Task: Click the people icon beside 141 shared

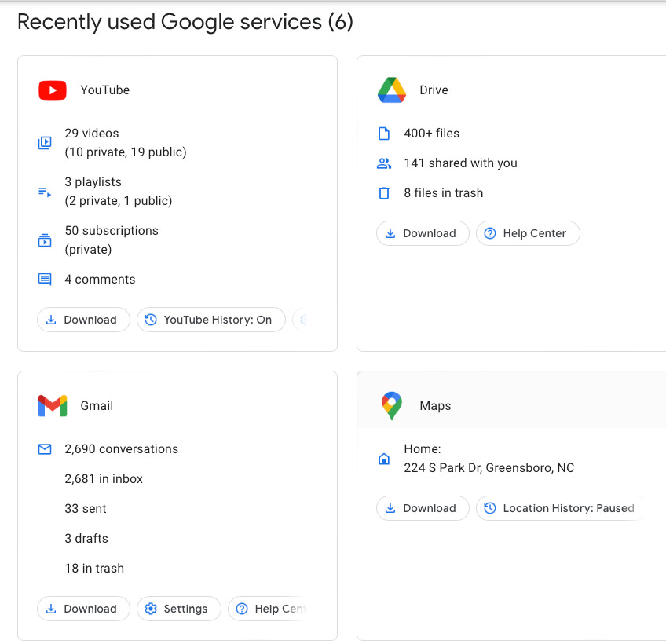Action: (384, 163)
